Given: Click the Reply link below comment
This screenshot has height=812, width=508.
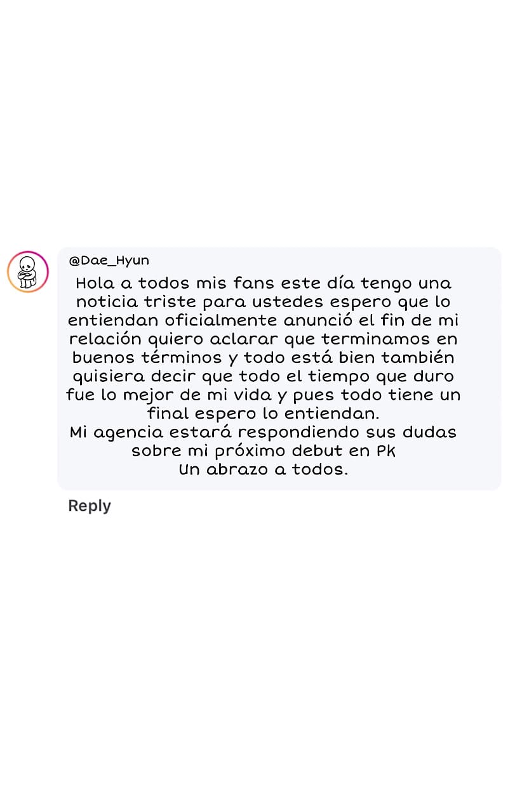Looking at the screenshot, I should tap(90, 506).
